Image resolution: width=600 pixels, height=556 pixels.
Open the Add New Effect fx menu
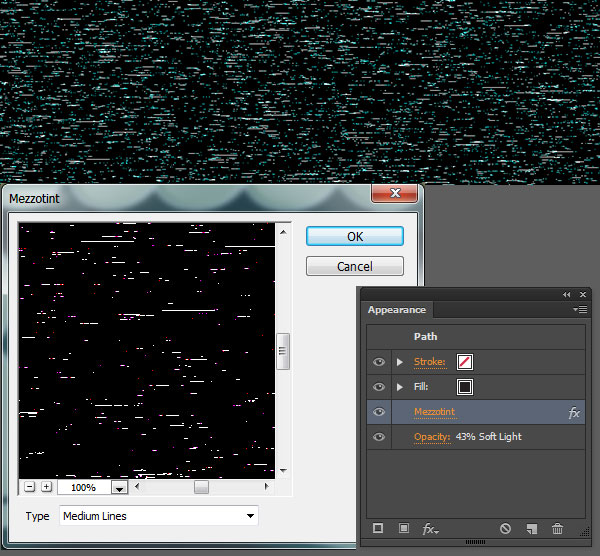coord(429,528)
